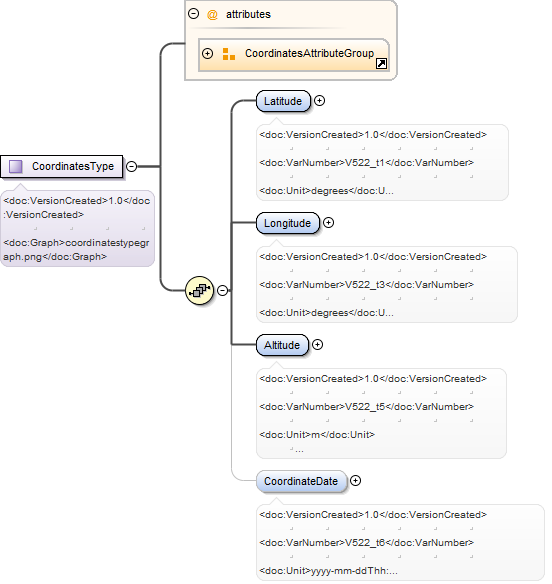Viewport: 552px width, 584px height.
Task: Click the CoordinatesAttributeGroup orange squares icon
Action: click(228, 54)
